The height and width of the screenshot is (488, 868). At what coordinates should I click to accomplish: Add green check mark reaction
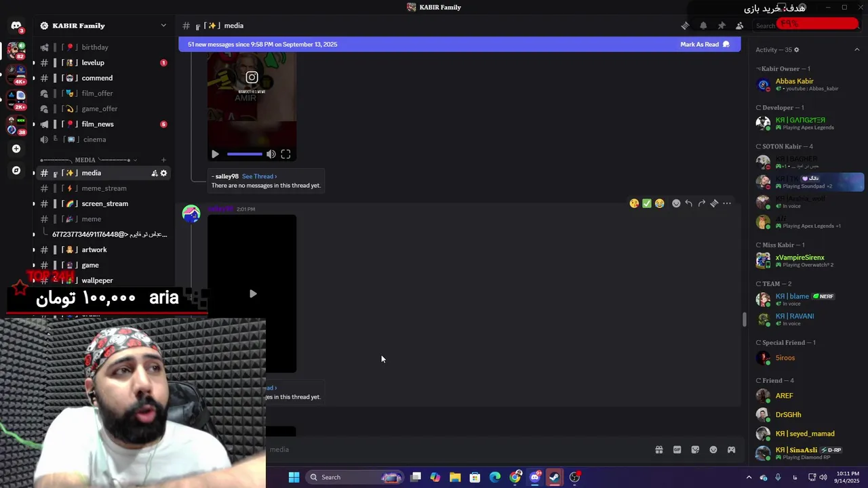click(647, 203)
